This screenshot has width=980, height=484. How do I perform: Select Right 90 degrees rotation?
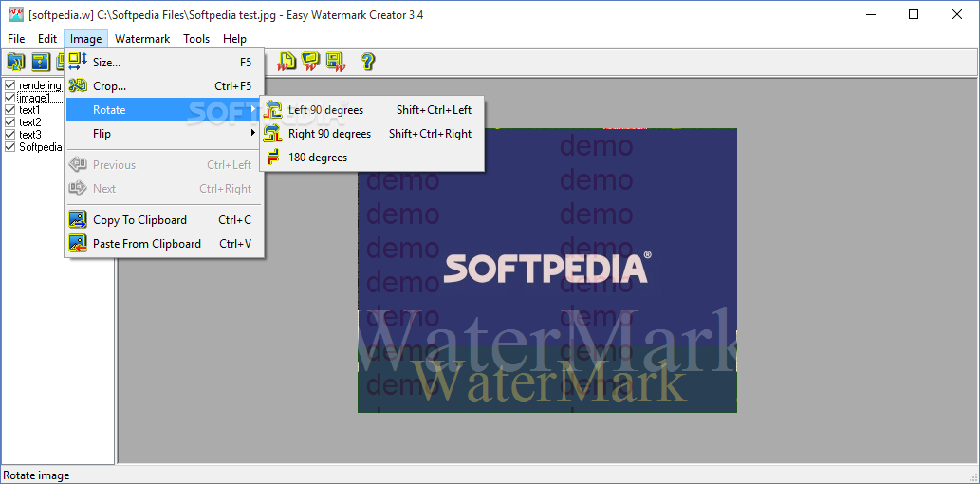pos(372,133)
